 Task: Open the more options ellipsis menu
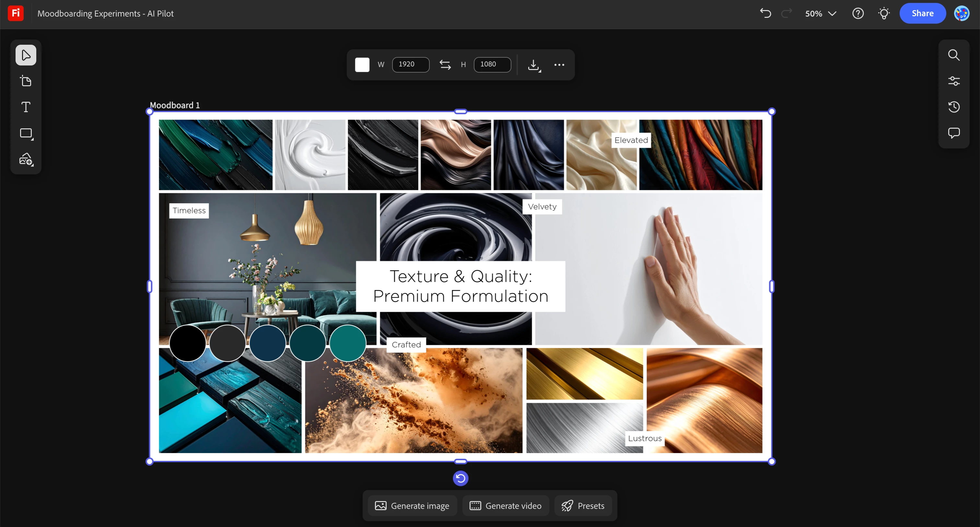pyautogui.click(x=559, y=65)
